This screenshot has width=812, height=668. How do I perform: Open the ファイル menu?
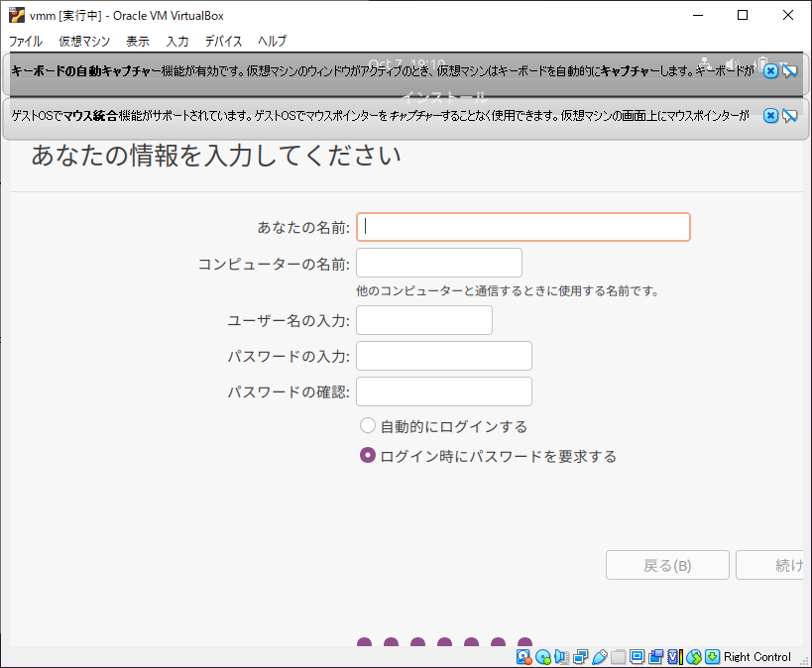(x=26, y=41)
